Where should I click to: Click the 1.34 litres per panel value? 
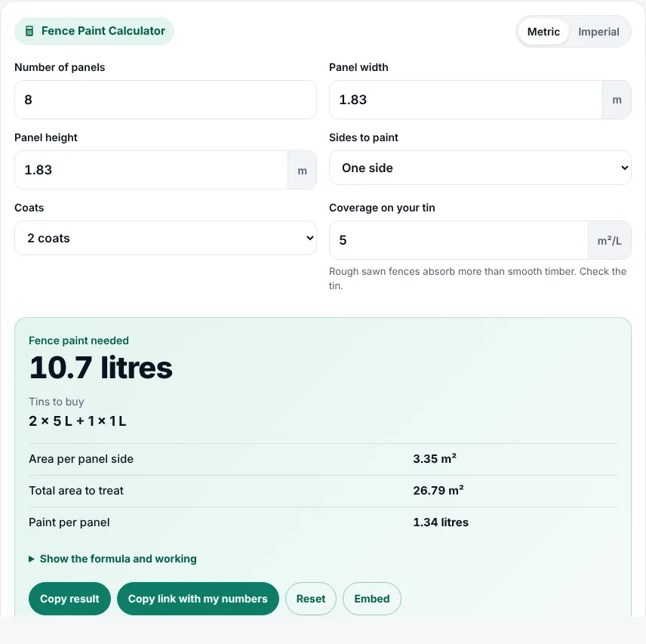tap(441, 522)
